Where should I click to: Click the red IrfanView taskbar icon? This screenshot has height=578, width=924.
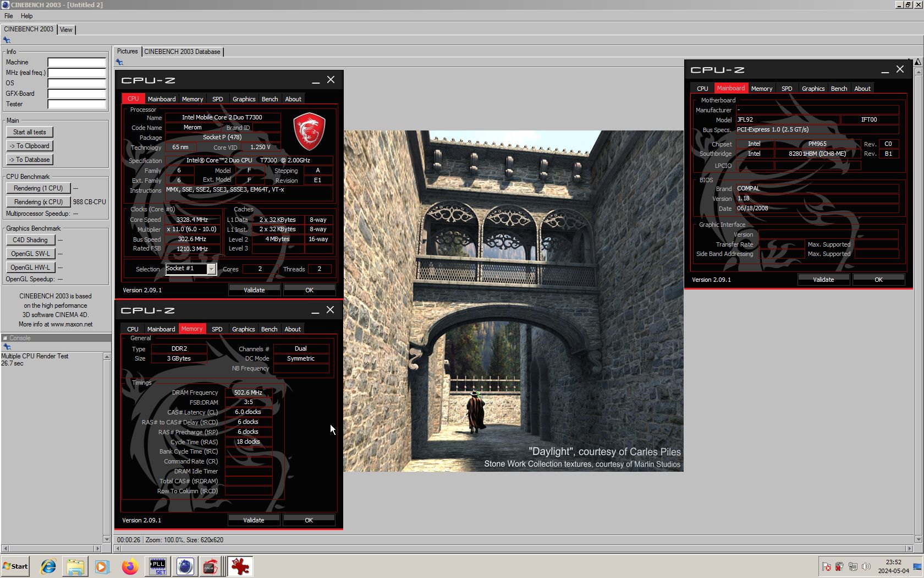coord(240,566)
